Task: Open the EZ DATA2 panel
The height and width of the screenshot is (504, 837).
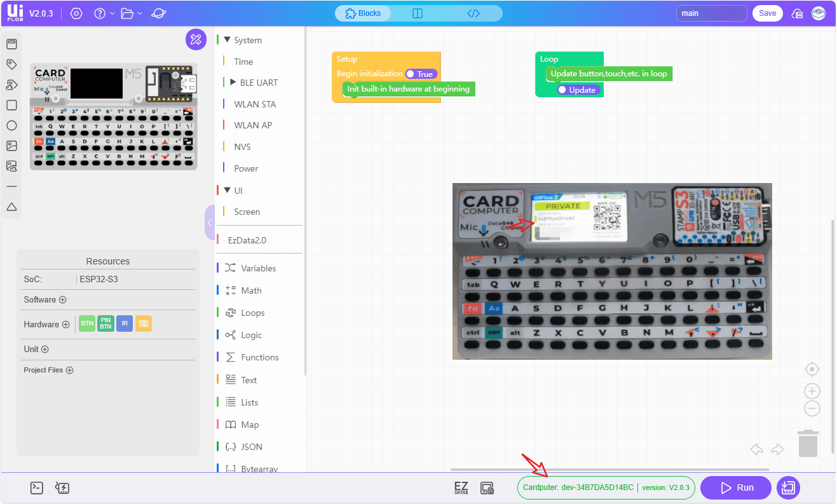Action: tap(460, 487)
